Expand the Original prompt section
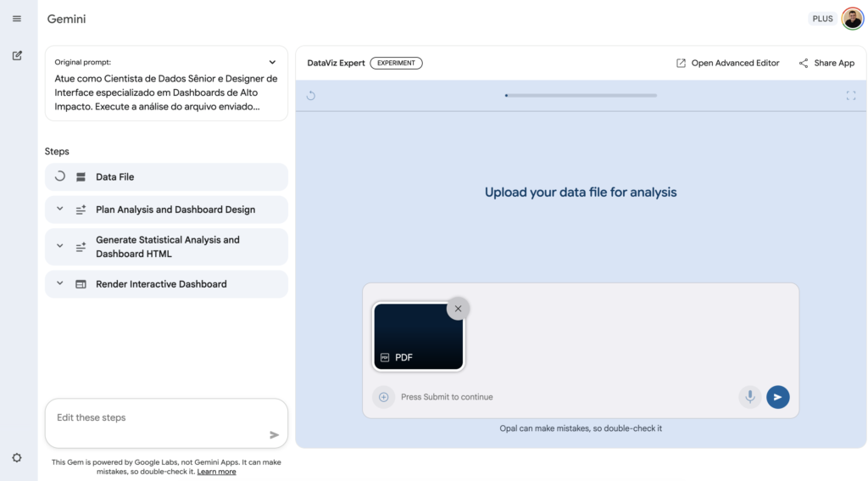The height and width of the screenshot is (481, 868). [272, 62]
